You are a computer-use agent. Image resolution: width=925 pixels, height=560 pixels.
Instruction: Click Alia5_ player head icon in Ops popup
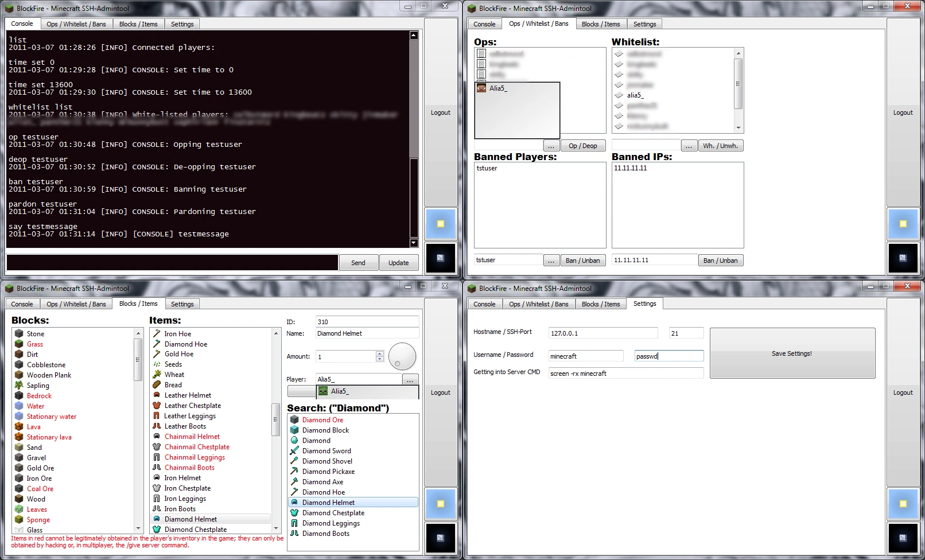pyautogui.click(x=481, y=88)
